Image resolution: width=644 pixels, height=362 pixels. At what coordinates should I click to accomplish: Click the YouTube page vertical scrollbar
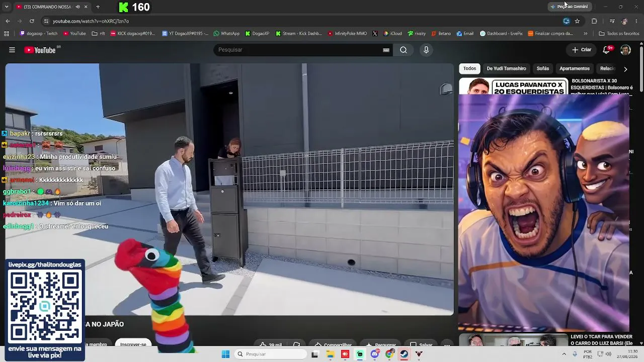click(641, 70)
